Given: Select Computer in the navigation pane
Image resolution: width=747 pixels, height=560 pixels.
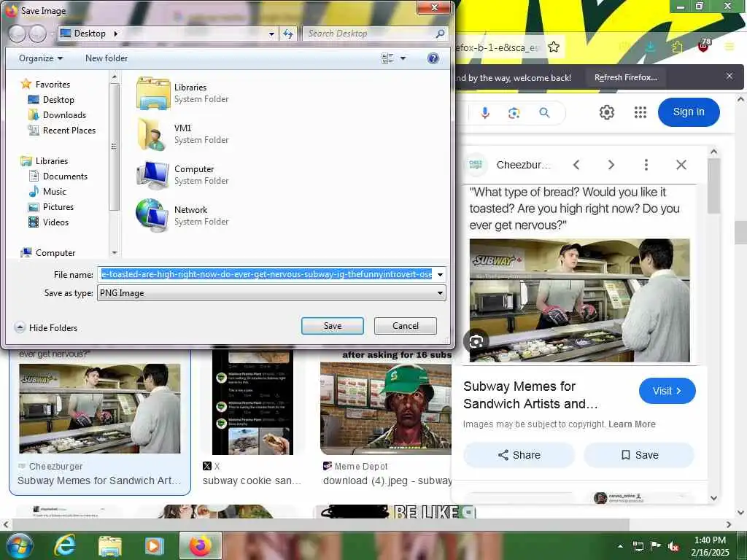Looking at the screenshot, I should pyautogui.click(x=55, y=253).
